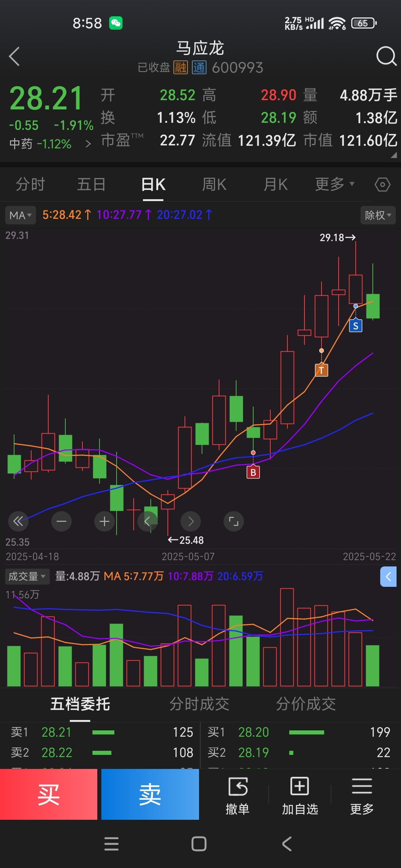Switch to 月K monthly tab
Viewport: 401px width, 868px height.
coord(276,184)
